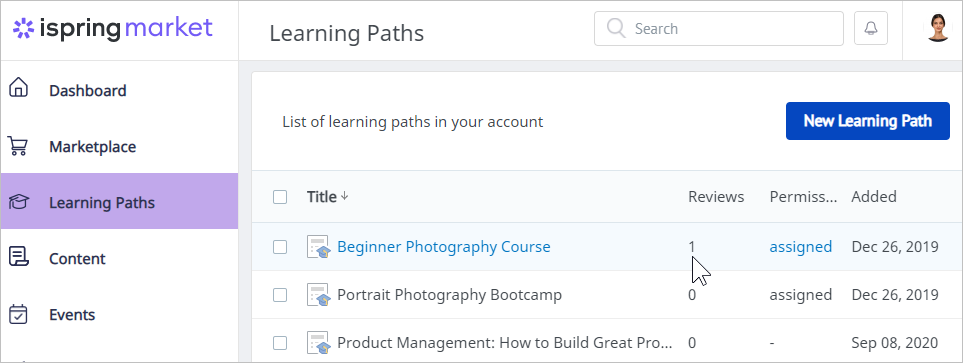
Task: Click the Learning Paths page heading
Action: [346, 33]
